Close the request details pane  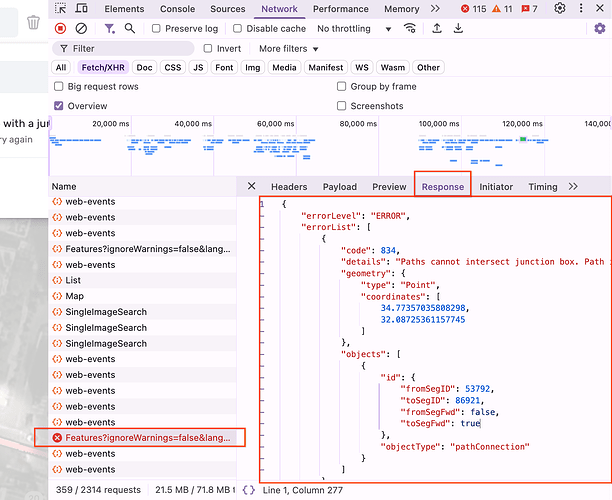click(x=252, y=186)
